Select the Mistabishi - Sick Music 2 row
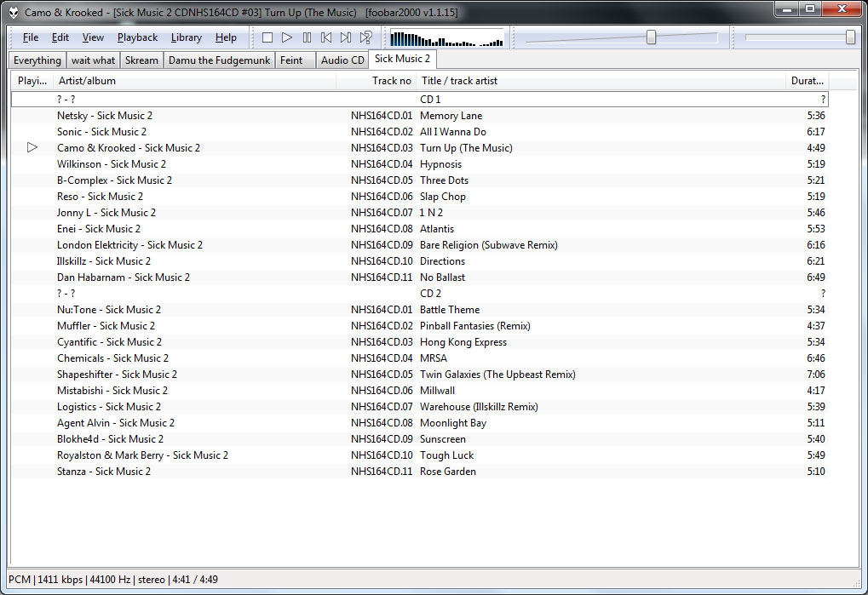The image size is (868, 595). coord(420,391)
